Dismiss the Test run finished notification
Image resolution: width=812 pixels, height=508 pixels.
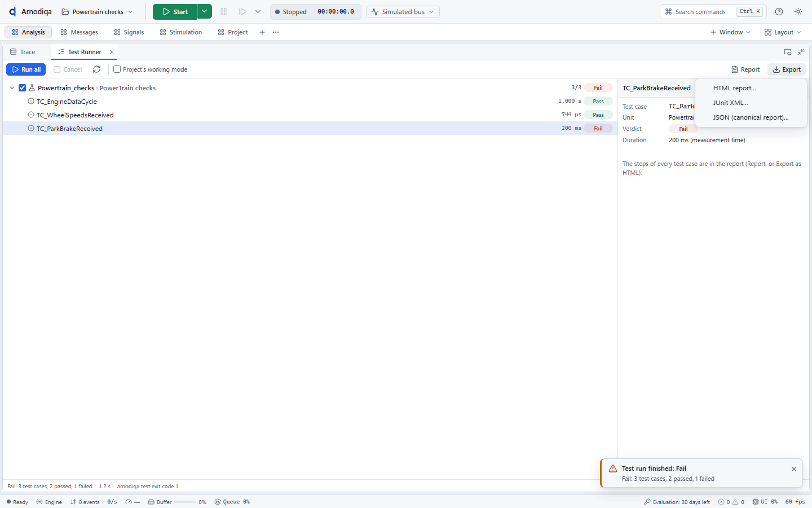(794, 469)
